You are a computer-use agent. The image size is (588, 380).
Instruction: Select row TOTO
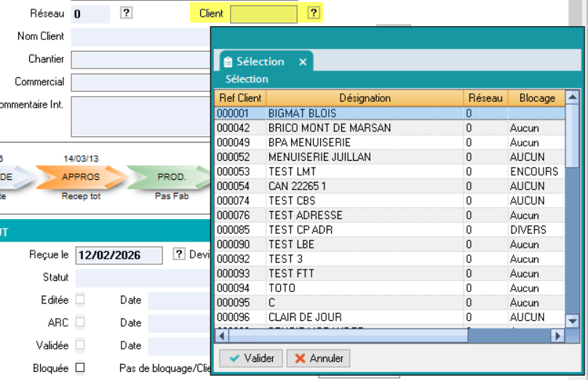tap(390, 288)
